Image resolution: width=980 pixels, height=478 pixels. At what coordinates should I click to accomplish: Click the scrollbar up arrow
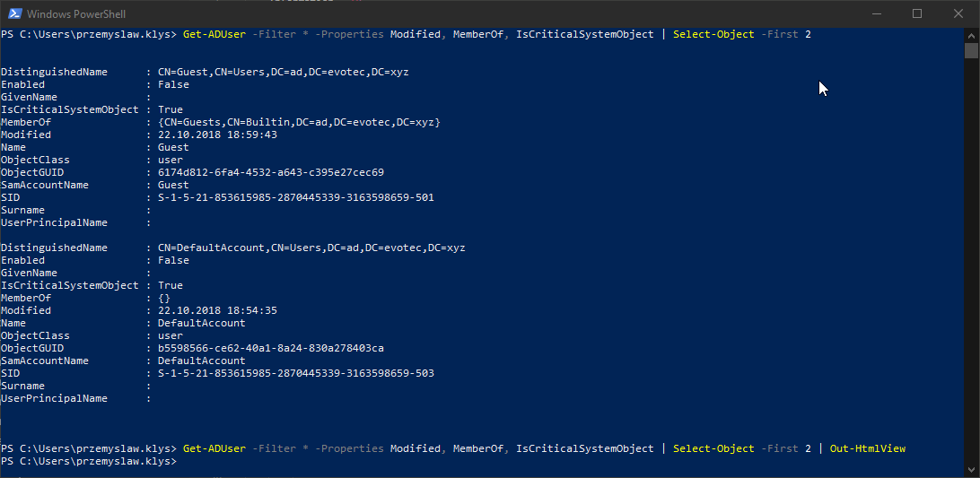(971, 34)
